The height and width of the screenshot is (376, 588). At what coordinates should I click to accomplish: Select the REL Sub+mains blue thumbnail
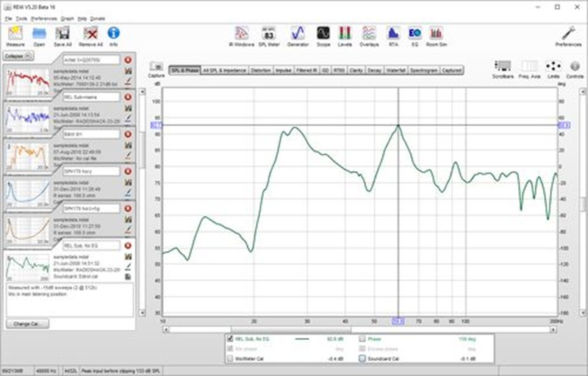pos(27,120)
